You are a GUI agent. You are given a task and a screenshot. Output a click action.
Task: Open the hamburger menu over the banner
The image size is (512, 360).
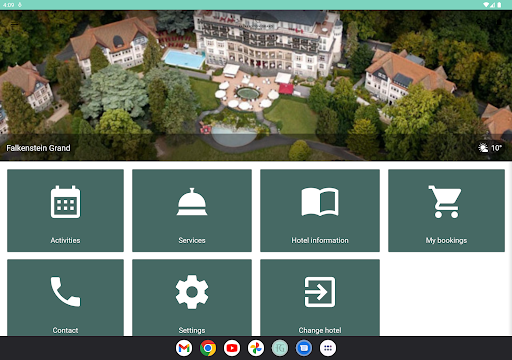[14, 23]
